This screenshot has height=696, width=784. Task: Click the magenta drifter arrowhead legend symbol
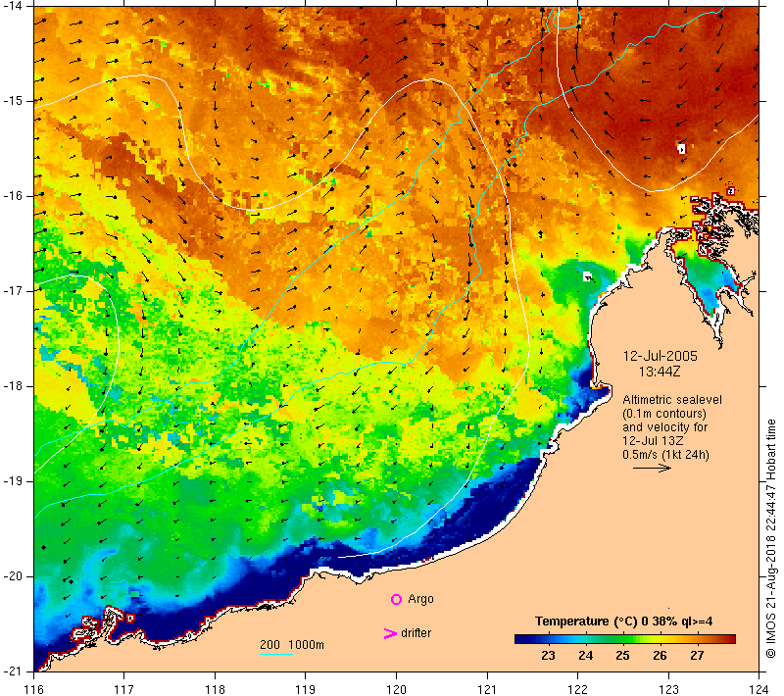(390, 633)
